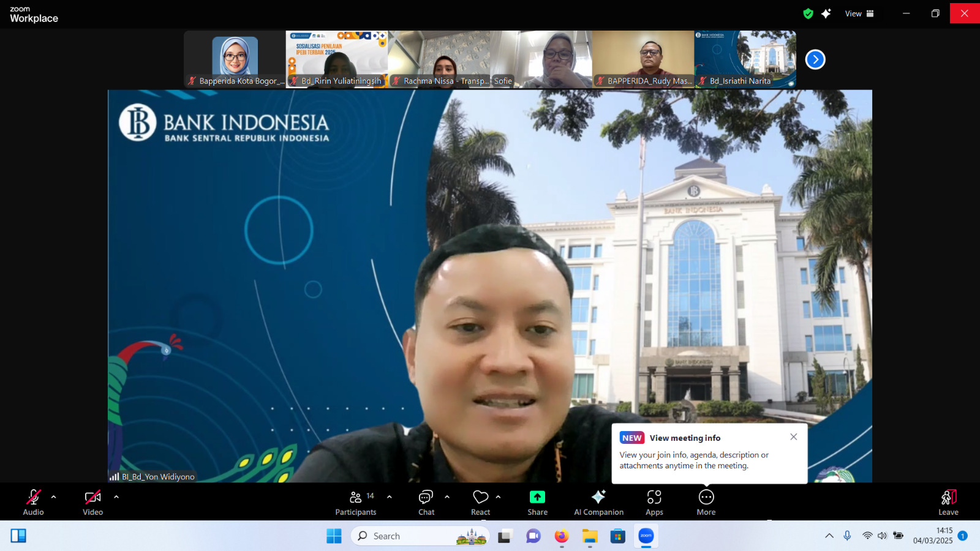Open the Windows Start menu
This screenshot has width=980, height=551.
pyautogui.click(x=334, y=536)
